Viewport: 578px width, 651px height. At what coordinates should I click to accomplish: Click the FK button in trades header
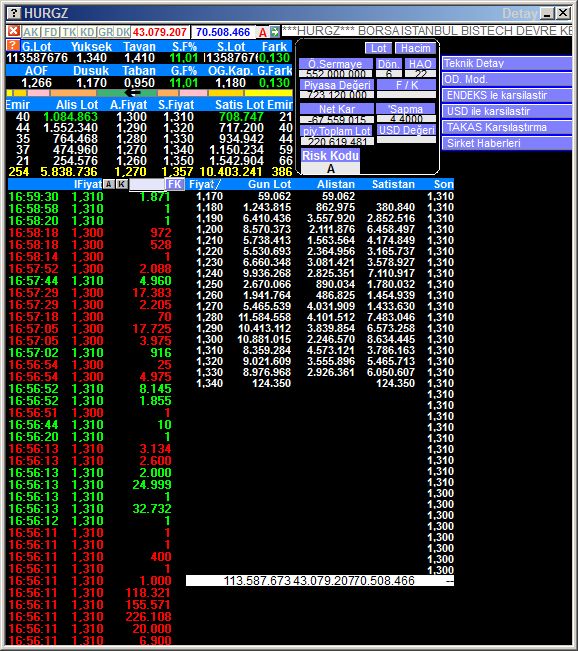coord(174,184)
